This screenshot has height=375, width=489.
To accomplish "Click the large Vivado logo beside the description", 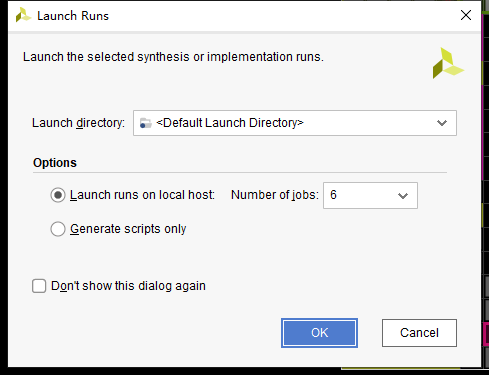I will point(448,63).
